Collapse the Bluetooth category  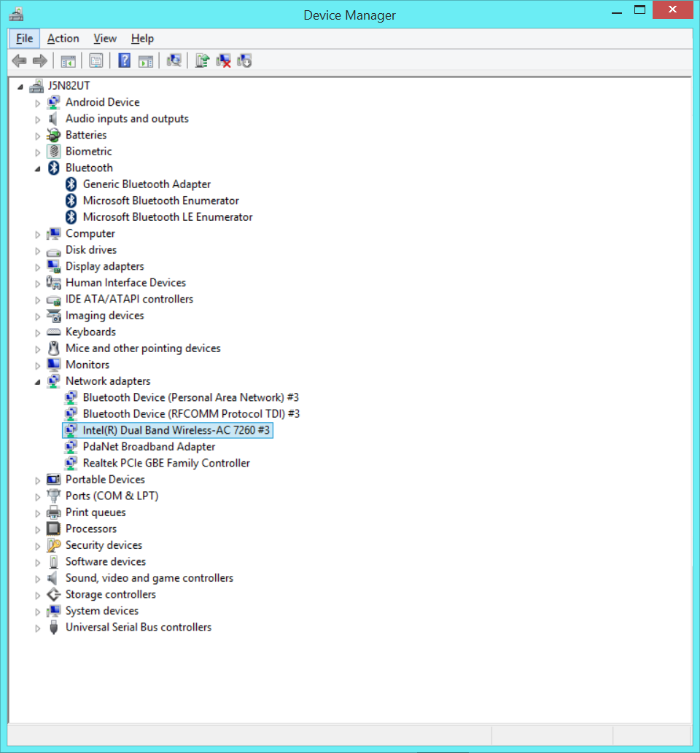coord(37,169)
